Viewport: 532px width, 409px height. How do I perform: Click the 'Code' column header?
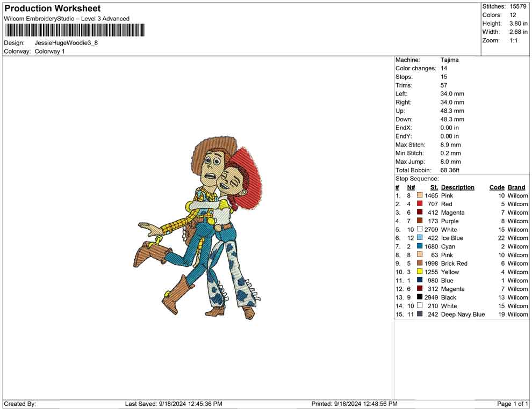[x=497, y=187]
